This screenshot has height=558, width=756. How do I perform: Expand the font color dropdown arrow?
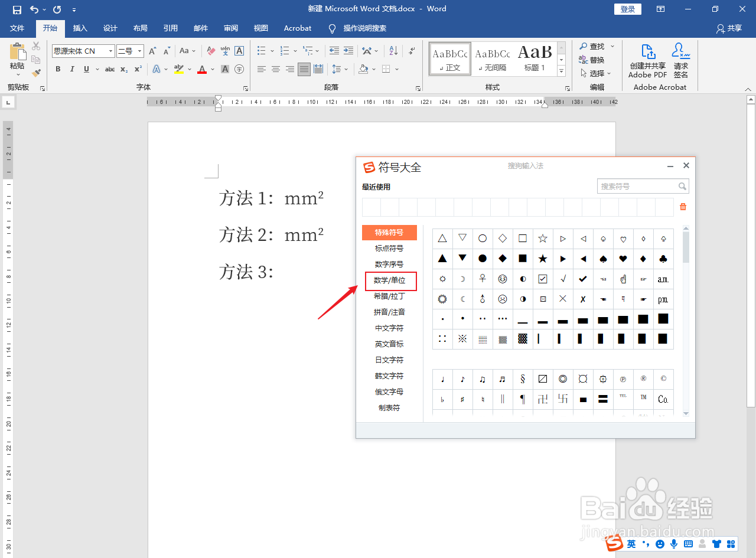pos(212,69)
